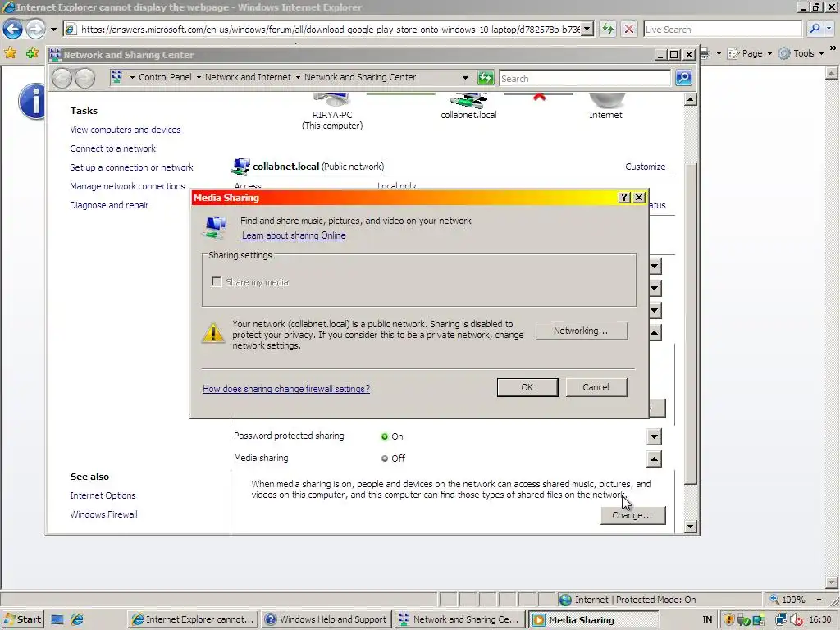840x630 pixels.
Task: Click the Network and Sharing Center scroll down arrow
Action: tap(691, 527)
